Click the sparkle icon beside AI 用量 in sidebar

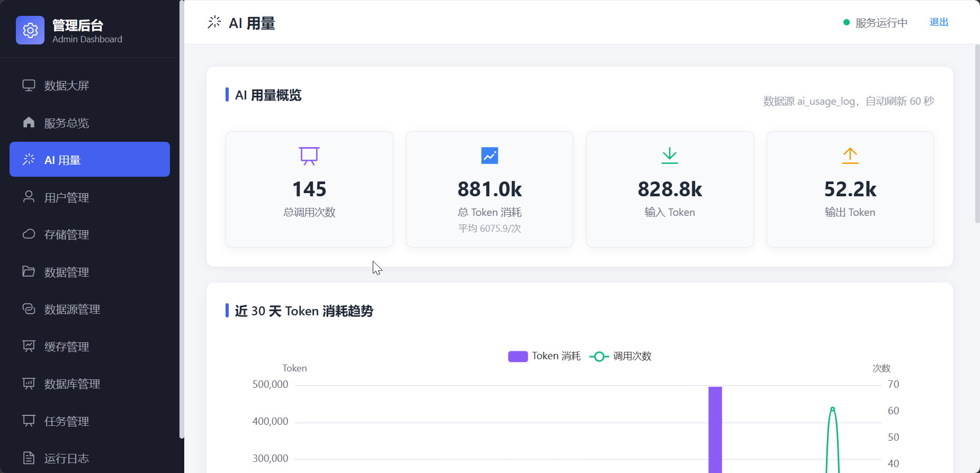click(29, 159)
